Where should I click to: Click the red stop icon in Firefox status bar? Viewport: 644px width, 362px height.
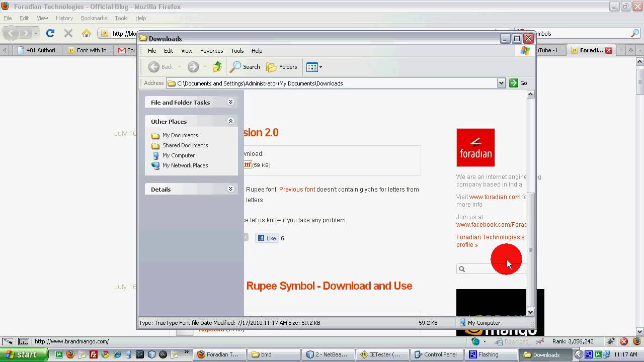(x=624, y=341)
